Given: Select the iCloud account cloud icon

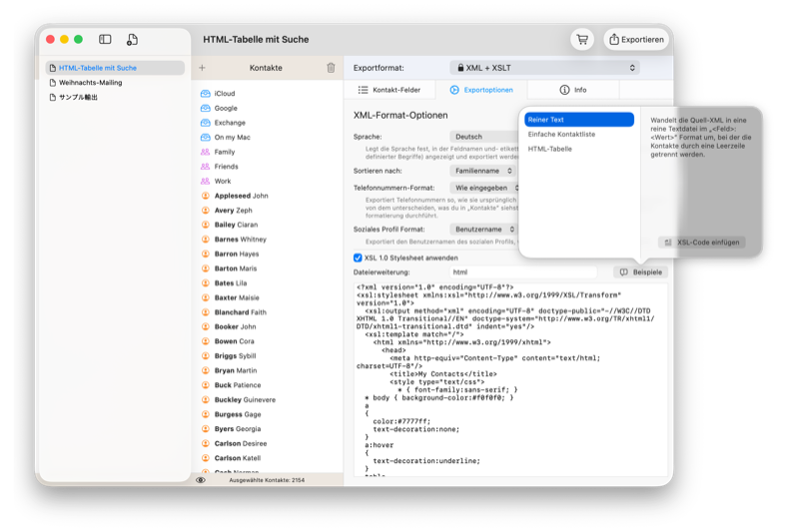Looking at the screenshot, I should (206, 93).
